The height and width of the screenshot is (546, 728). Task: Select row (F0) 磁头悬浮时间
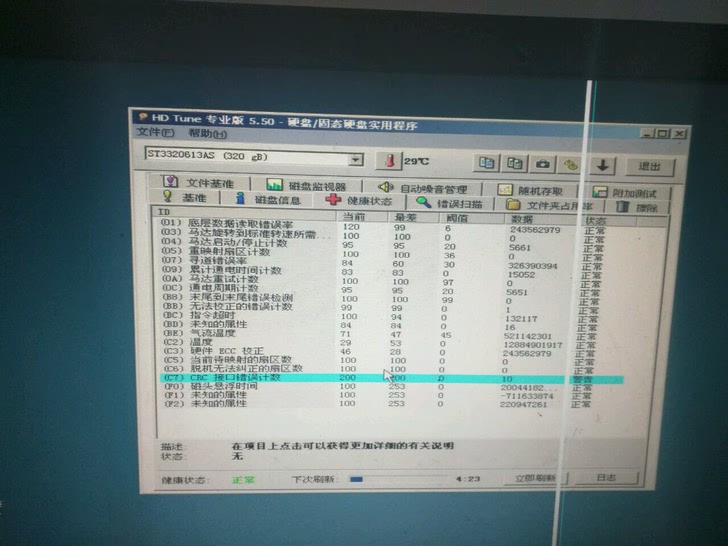click(x=389, y=387)
